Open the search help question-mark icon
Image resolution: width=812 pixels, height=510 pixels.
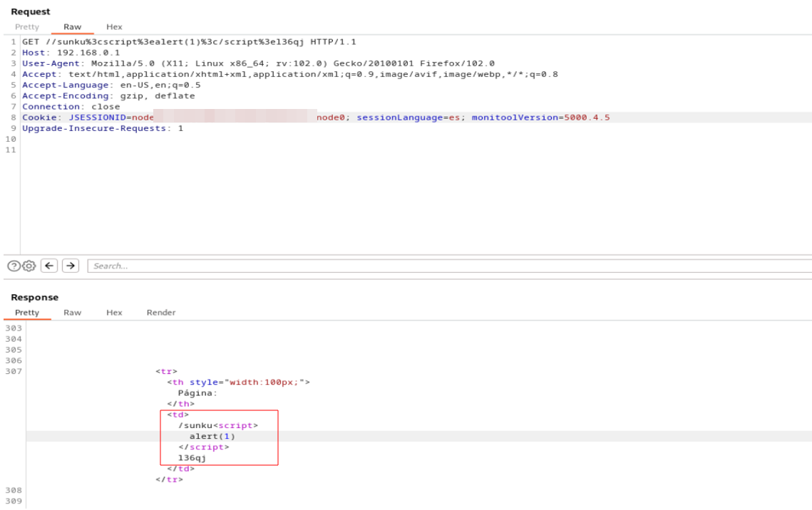14,266
